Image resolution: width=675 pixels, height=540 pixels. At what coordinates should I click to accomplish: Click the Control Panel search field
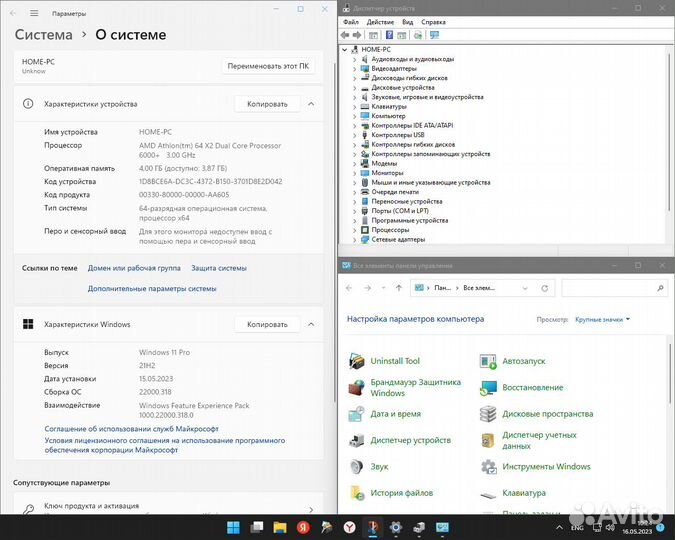tap(613, 288)
